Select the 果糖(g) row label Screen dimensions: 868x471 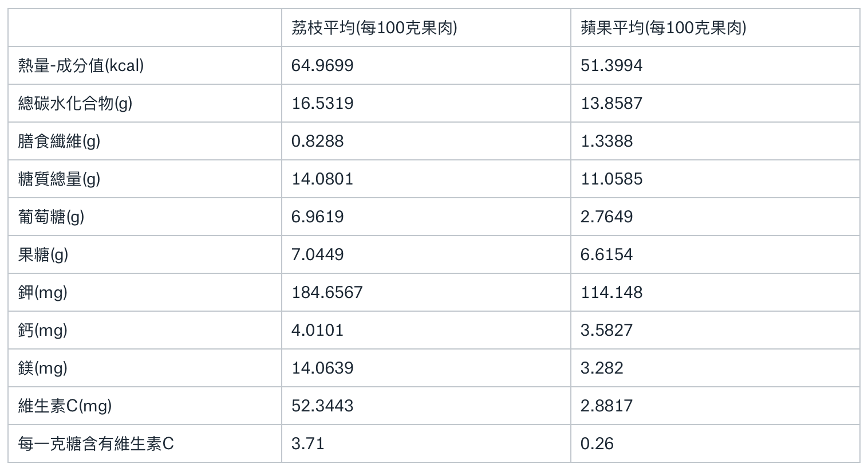click(x=43, y=254)
